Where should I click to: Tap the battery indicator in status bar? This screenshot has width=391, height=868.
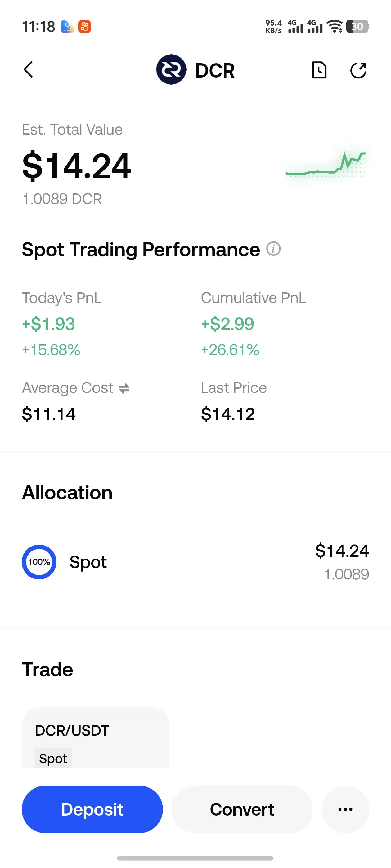[357, 26]
